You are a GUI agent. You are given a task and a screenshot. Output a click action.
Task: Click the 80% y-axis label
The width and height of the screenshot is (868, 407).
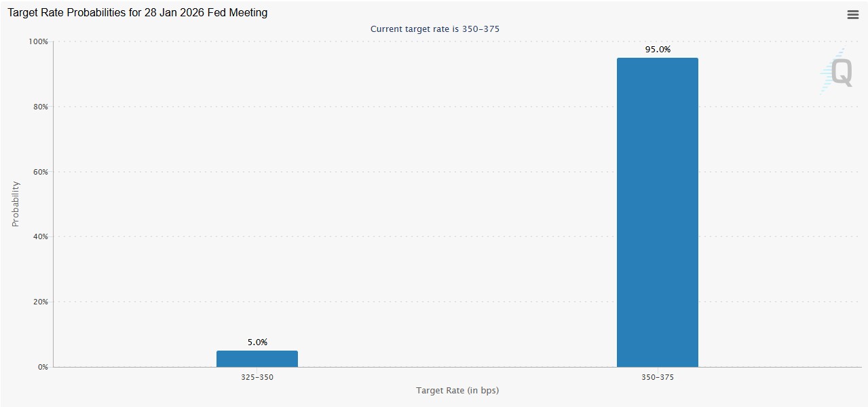coord(40,107)
